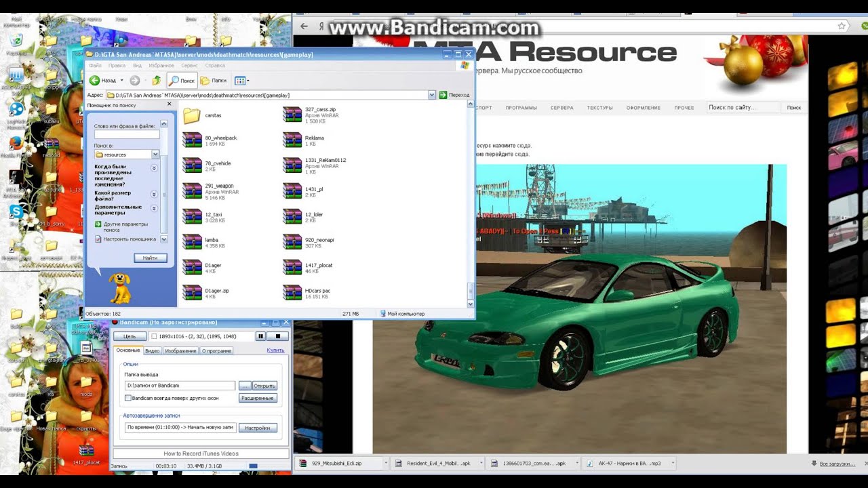Click the Back (Назад) arrow in Explorer

coord(103,81)
